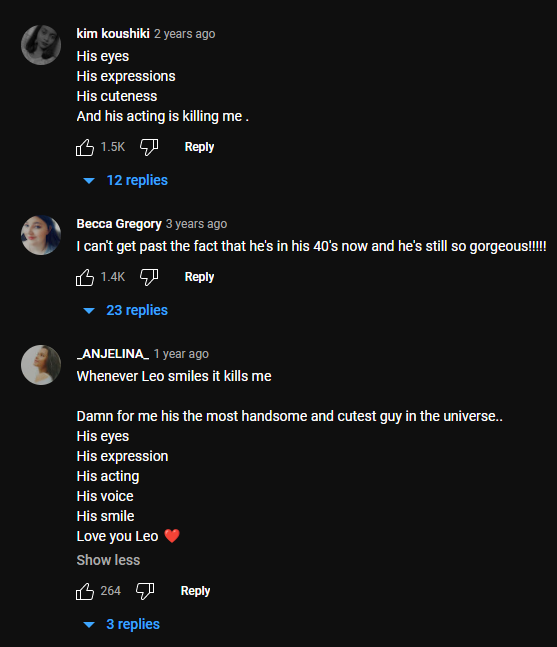Reply to Becca Gregory's comment
This screenshot has width=557, height=647.
coord(199,277)
